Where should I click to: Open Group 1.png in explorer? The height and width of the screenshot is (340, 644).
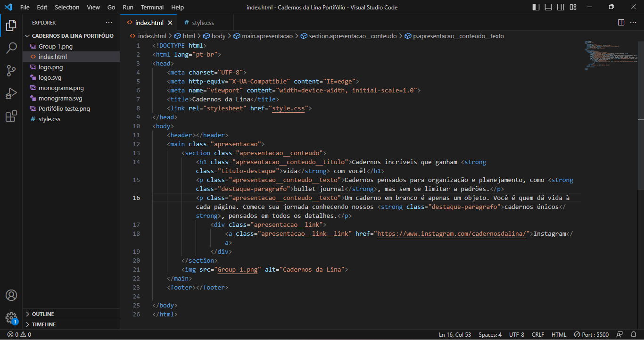pos(71,46)
